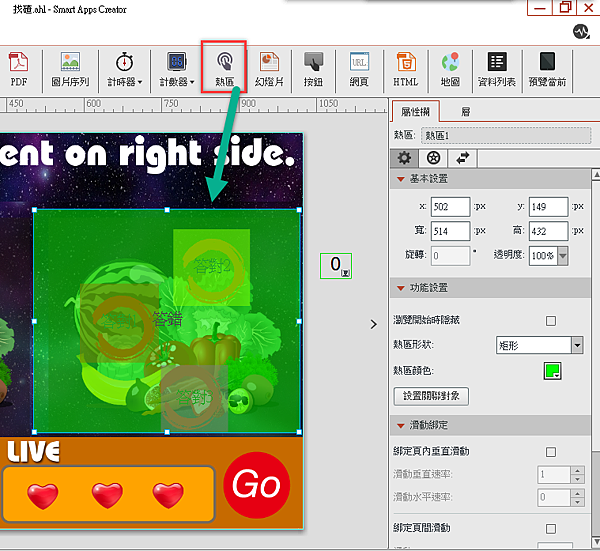Edit the height field 432
The image size is (600, 551).
click(548, 231)
